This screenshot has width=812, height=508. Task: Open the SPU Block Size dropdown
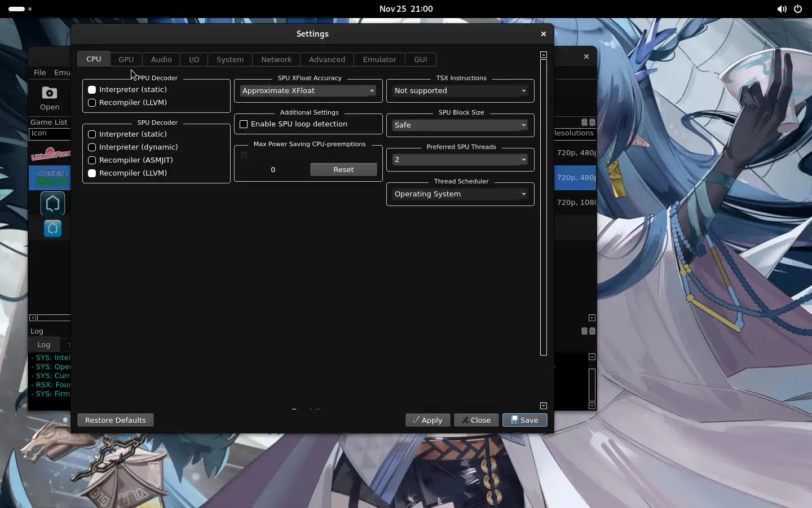pyautogui.click(x=460, y=125)
